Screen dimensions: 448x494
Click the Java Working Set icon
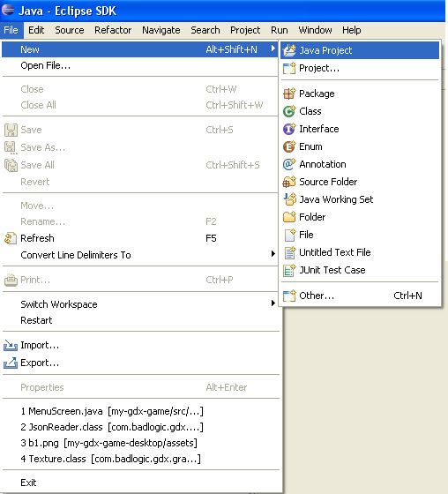(289, 199)
